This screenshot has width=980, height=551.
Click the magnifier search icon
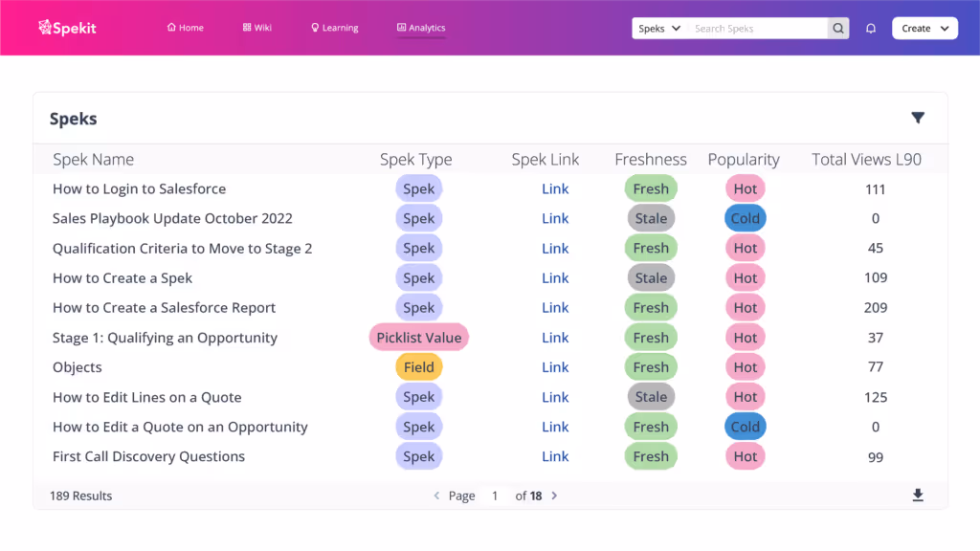coord(838,28)
